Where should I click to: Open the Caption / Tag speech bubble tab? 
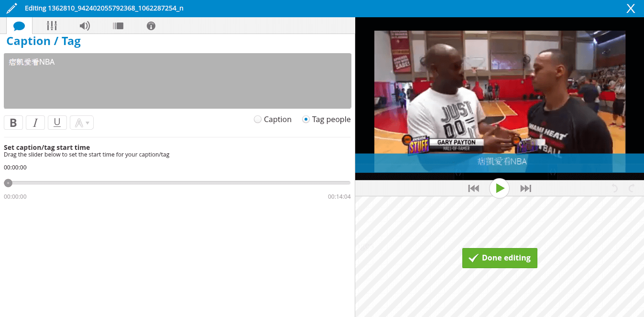[x=19, y=26]
